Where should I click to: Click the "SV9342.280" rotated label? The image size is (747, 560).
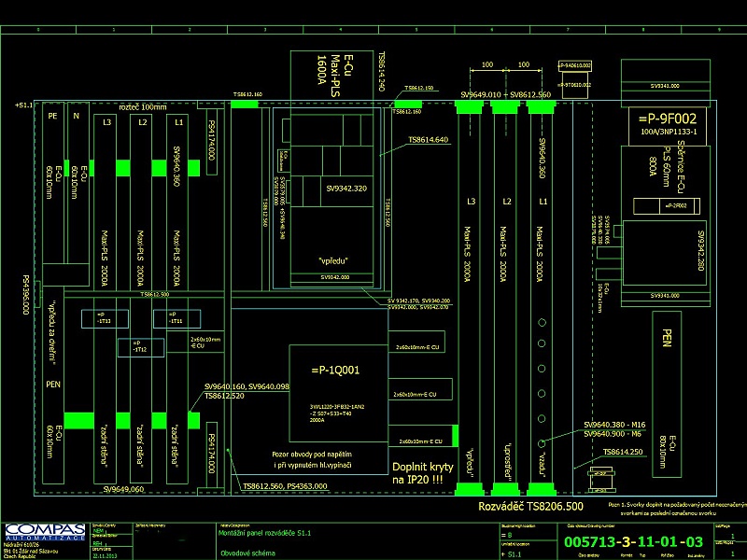[x=700, y=250]
